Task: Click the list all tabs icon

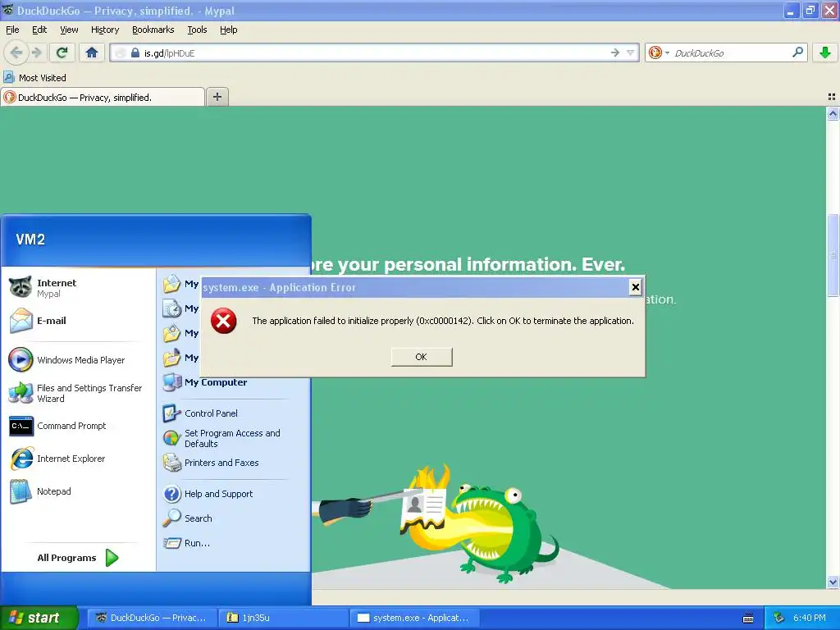Action: tap(832, 97)
